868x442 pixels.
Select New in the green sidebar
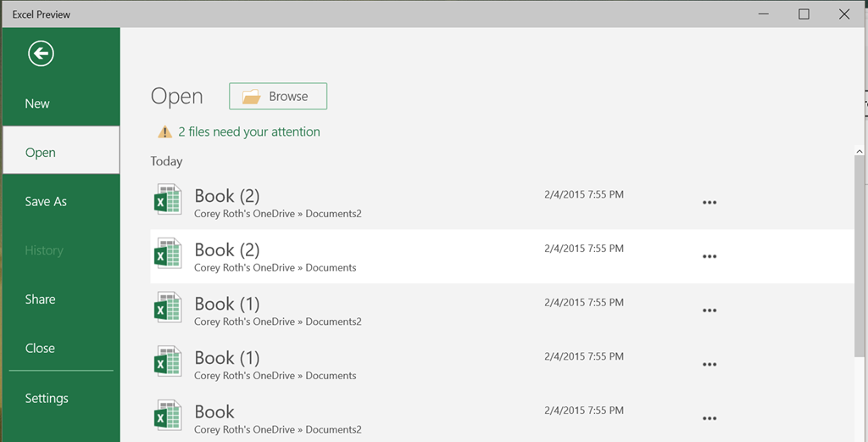click(61, 104)
